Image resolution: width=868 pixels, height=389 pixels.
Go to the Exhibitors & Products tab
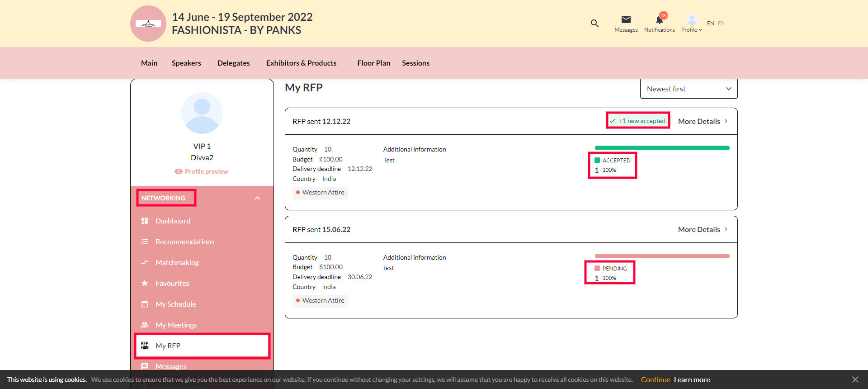tap(301, 63)
